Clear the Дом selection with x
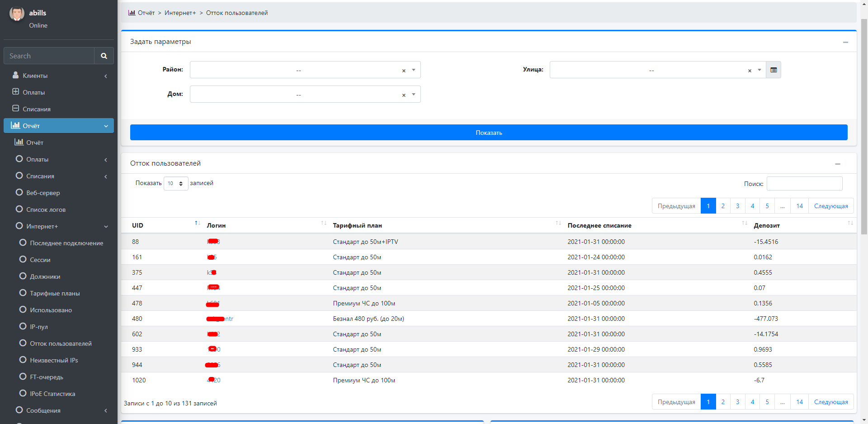This screenshot has width=868, height=424. point(404,95)
